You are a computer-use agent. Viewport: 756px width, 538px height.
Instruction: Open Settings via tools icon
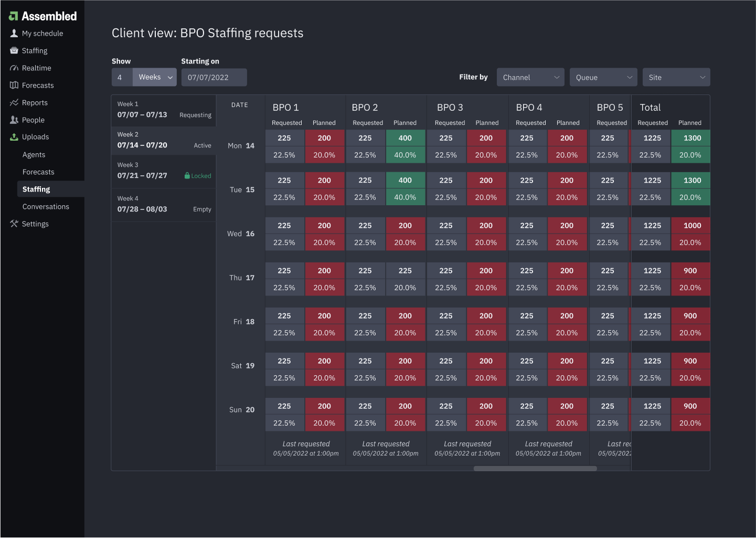click(14, 224)
